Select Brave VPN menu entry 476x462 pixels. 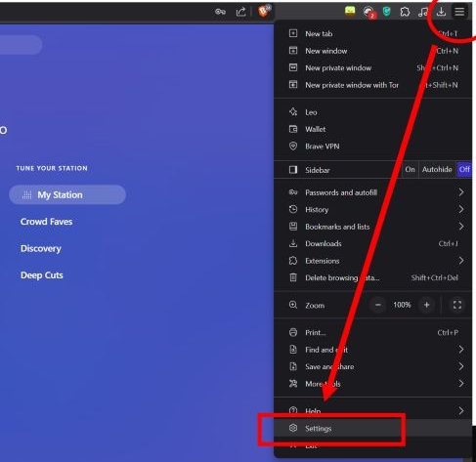pos(372,147)
